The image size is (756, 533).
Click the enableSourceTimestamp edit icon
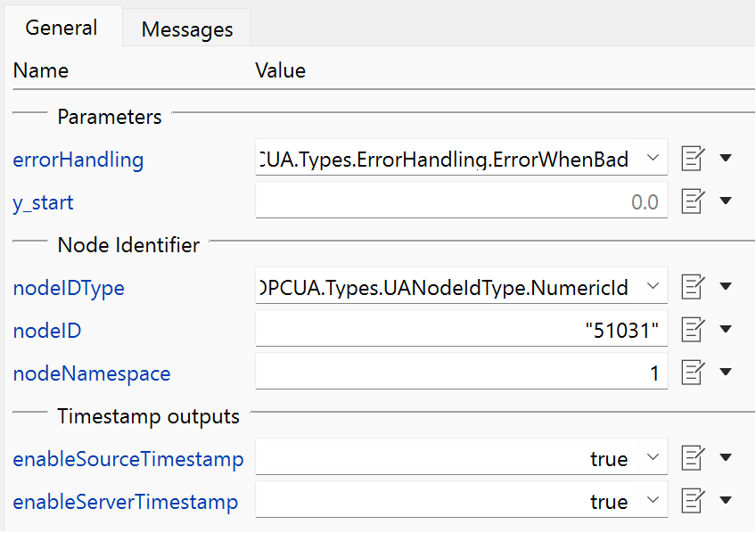click(x=694, y=458)
